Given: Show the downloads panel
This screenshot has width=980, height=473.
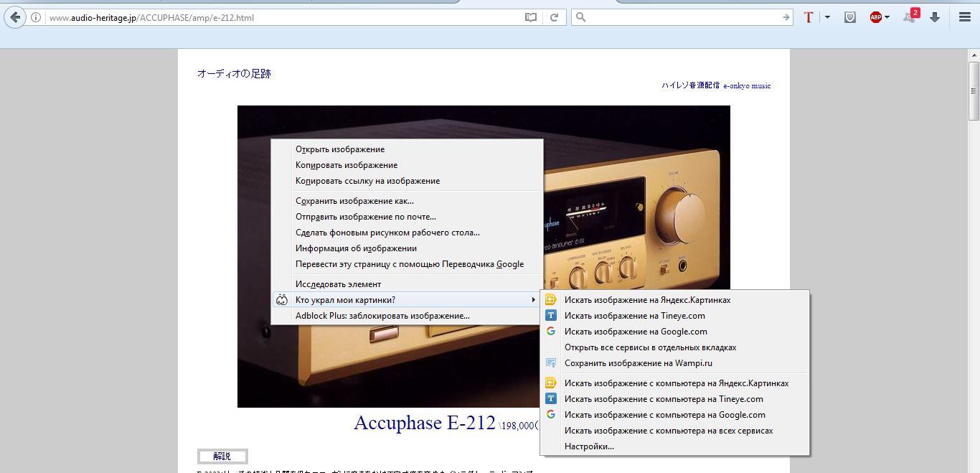Looking at the screenshot, I should pos(935,17).
